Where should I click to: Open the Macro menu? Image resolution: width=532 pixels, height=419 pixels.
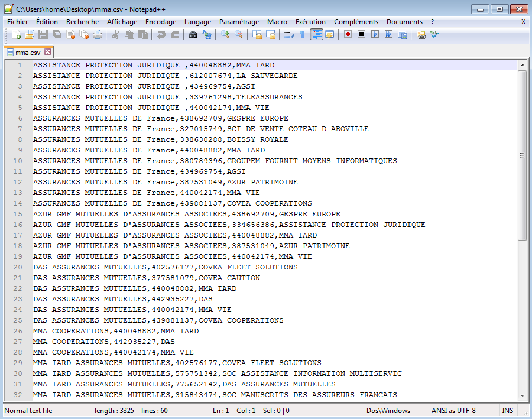point(277,22)
